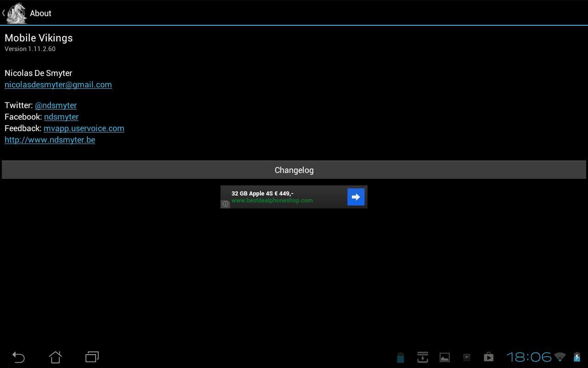Tap the Mobile Vikings logo to go back
The image size is (588, 368).
17,13
